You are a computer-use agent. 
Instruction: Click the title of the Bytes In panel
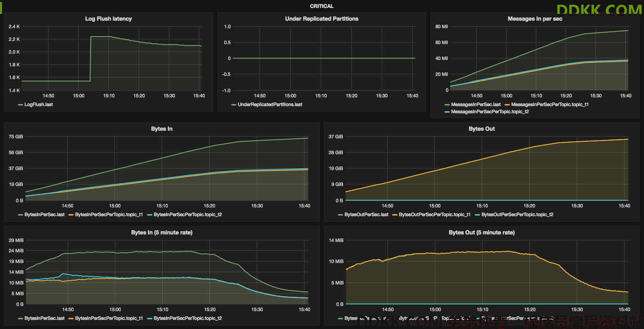pos(162,129)
